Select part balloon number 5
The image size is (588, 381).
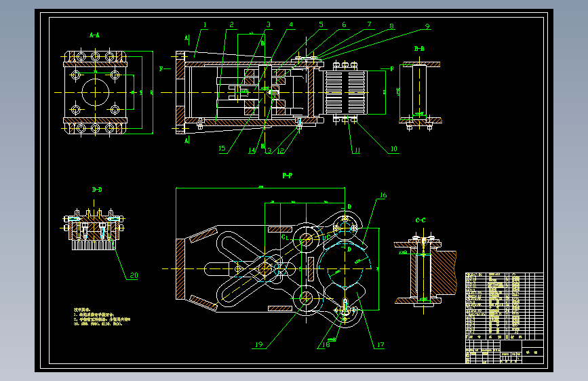click(321, 24)
